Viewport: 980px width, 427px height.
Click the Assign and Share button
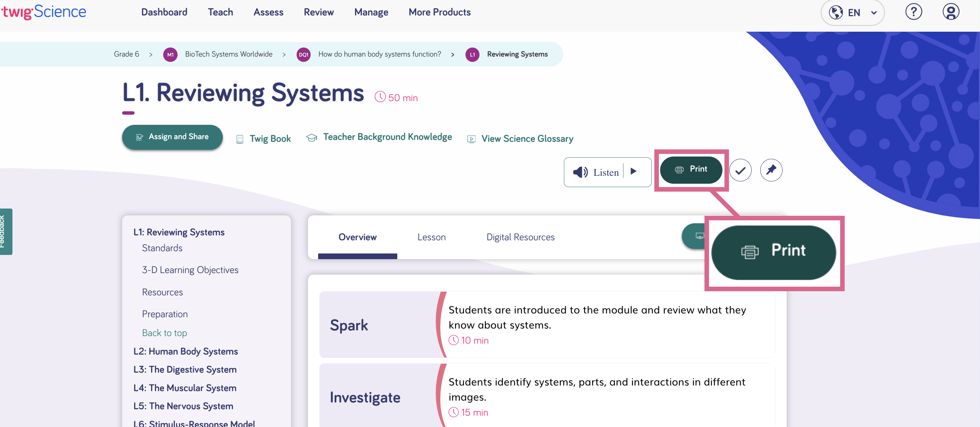point(172,137)
